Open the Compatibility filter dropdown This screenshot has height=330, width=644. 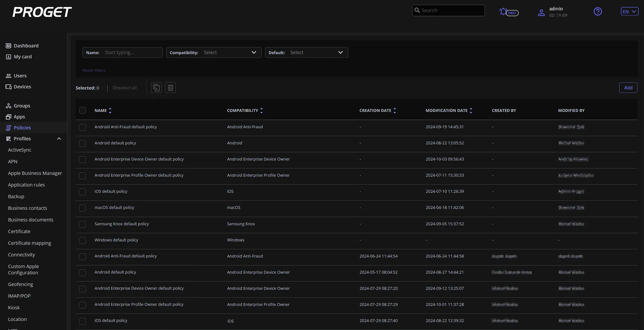(x=214, y=52)
